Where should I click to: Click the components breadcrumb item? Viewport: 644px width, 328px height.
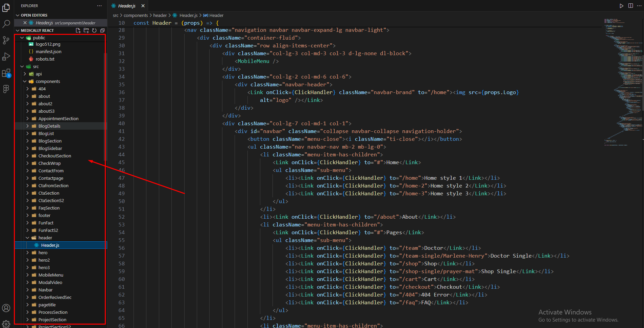[x=136, y=15]
